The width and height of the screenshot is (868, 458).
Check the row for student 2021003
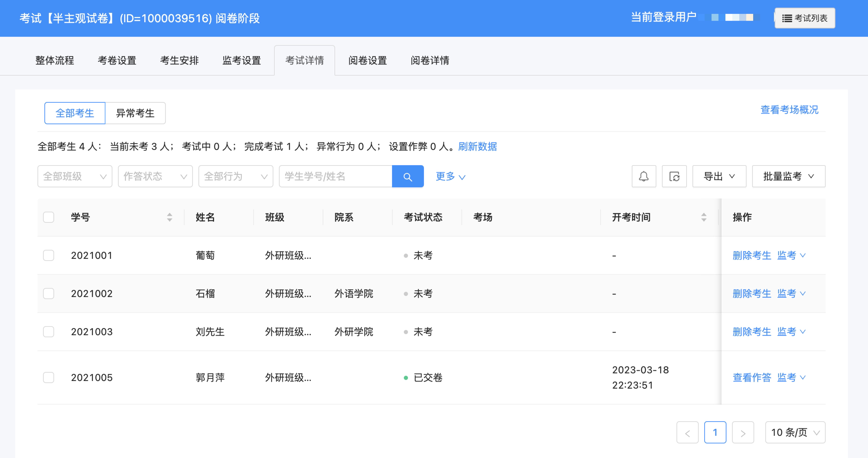tap(49, 332)
